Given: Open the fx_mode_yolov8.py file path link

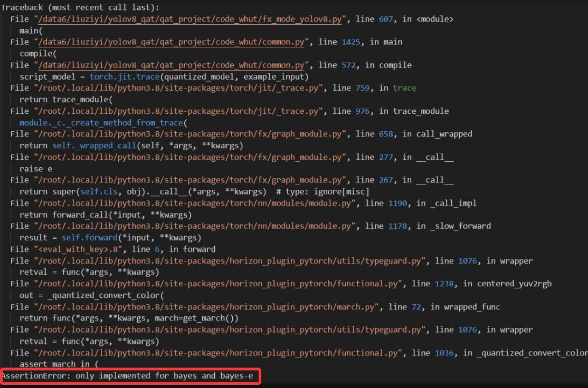Looking at the screenshot, I should coord(191,19).
